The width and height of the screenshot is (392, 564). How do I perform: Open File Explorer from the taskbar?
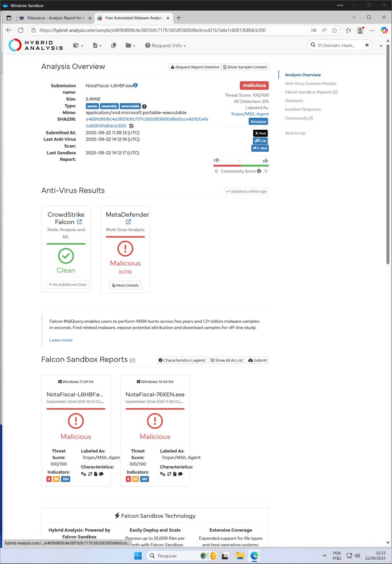[x=240, y=556]
